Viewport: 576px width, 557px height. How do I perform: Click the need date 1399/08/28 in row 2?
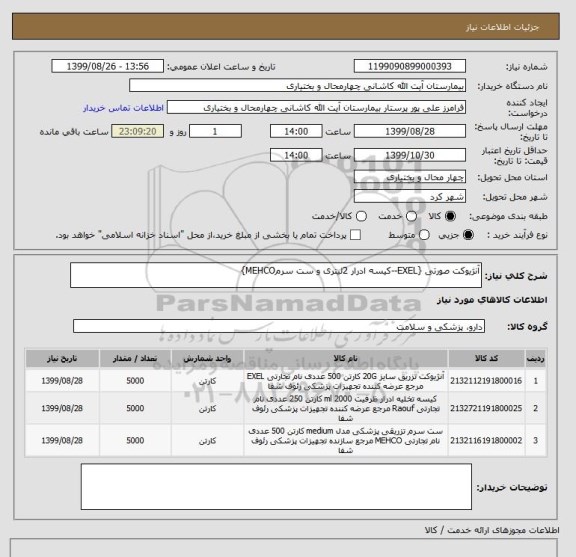[x=62, y=408]
